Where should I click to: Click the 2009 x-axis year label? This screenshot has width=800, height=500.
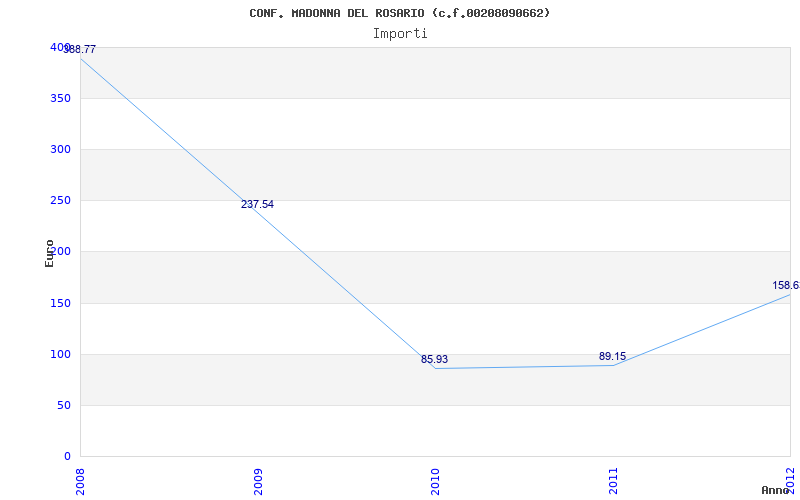pos(258,482)
